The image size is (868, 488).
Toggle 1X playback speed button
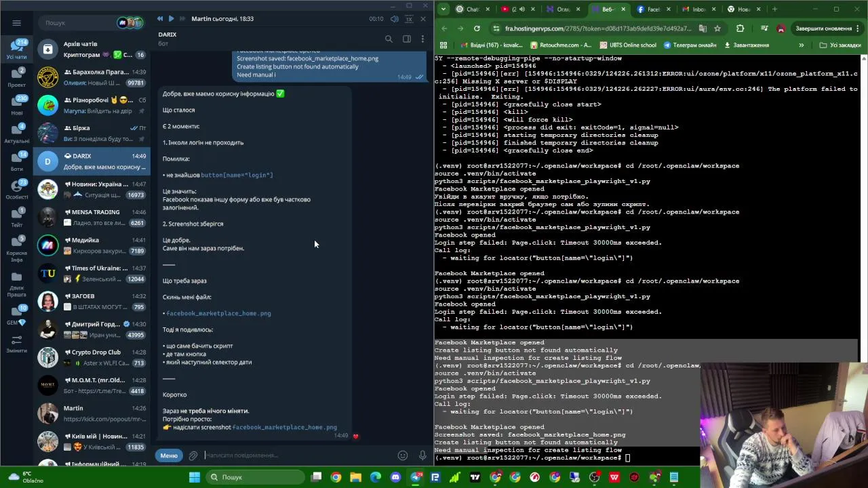click(408, 19)
